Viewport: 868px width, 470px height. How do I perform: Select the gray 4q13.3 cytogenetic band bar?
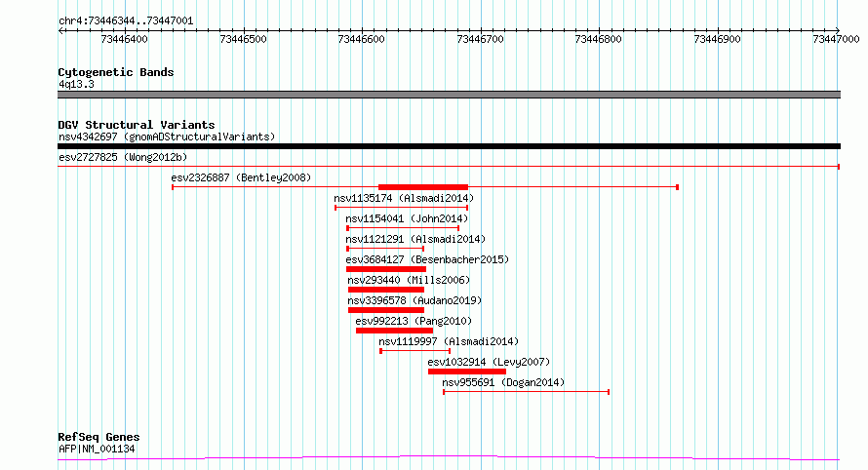tap(449, 95)
